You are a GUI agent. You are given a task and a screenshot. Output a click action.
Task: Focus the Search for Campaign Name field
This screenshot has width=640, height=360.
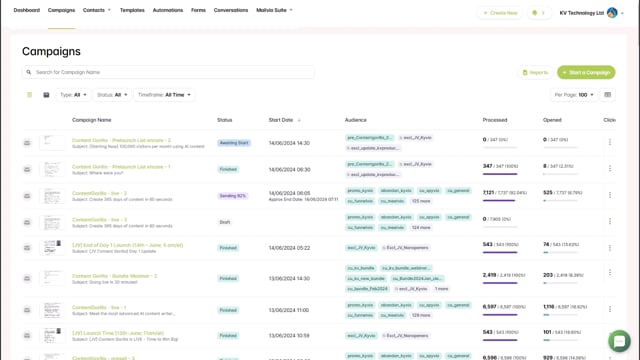168,72
